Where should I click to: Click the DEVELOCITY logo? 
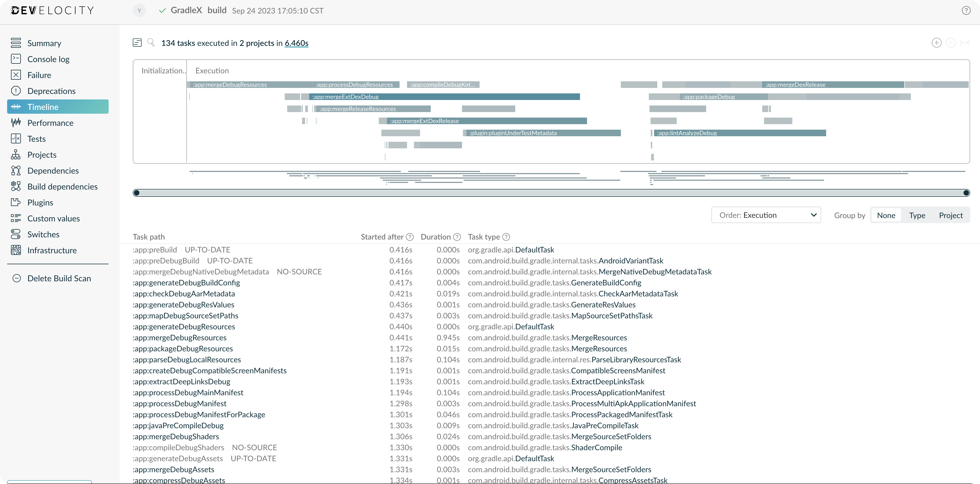(x=52, y=10)
